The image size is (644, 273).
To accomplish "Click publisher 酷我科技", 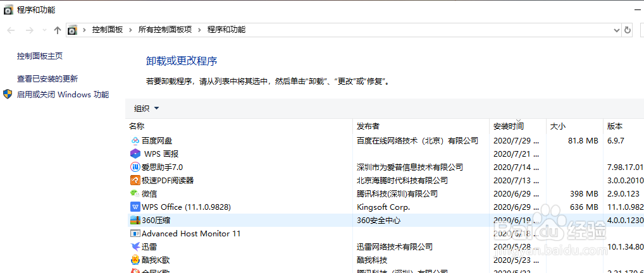I will [372, 260].
